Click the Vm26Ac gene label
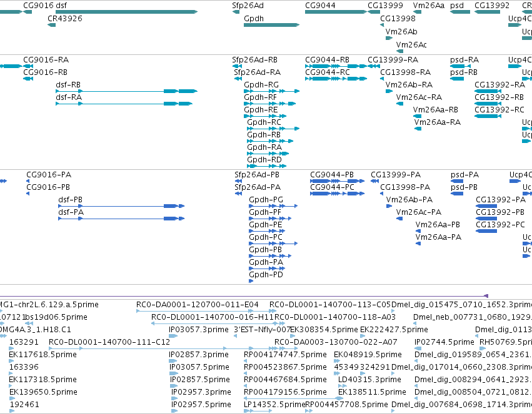Viewport: 532px width, 414px height. coord(411,44)
